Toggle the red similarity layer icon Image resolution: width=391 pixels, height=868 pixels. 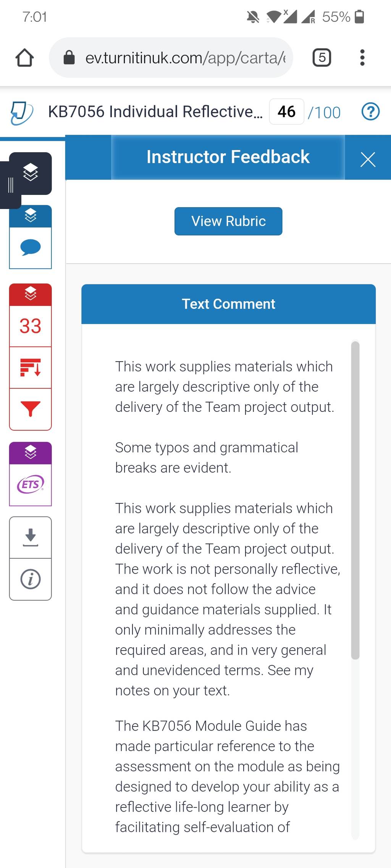tap(31, 294)
